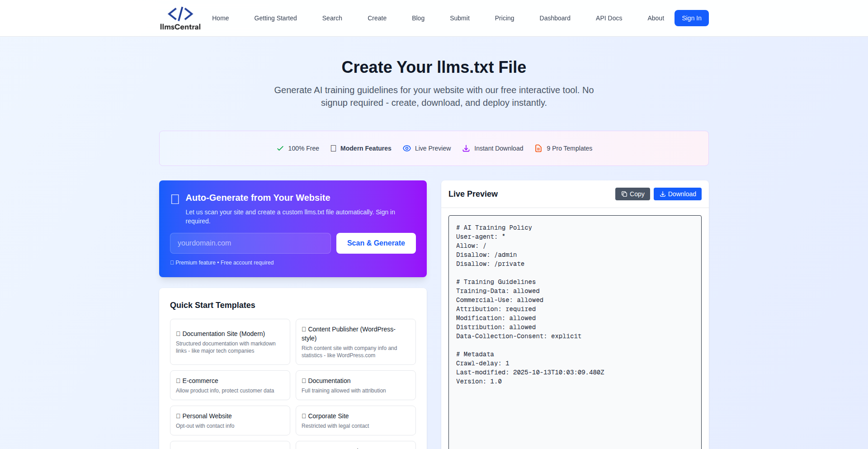This screenshot has height=449, width=868.
Task: Click the green checkmark 100% Free icon
Action: [280, 148]
